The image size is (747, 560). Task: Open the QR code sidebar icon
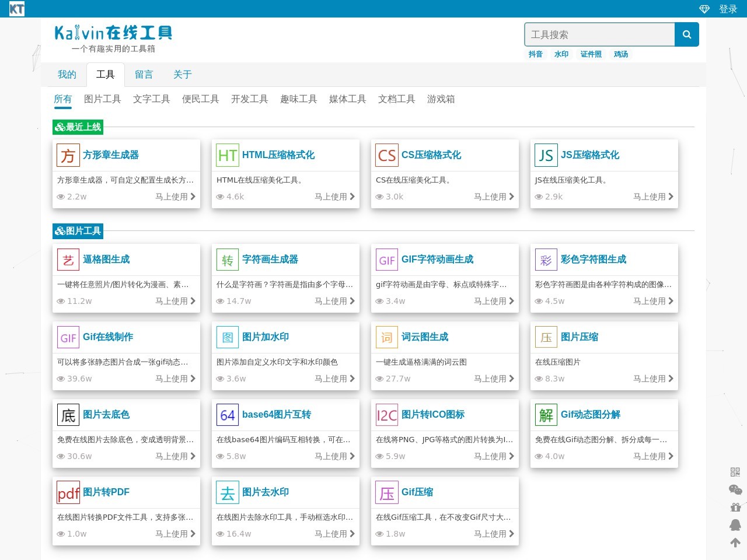point(735,472)
